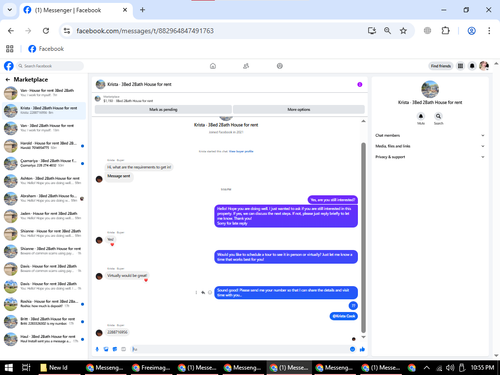This screenshot has height=375, width=500.
Task: Open the Chrome profile icon
Action: point(471,31)
